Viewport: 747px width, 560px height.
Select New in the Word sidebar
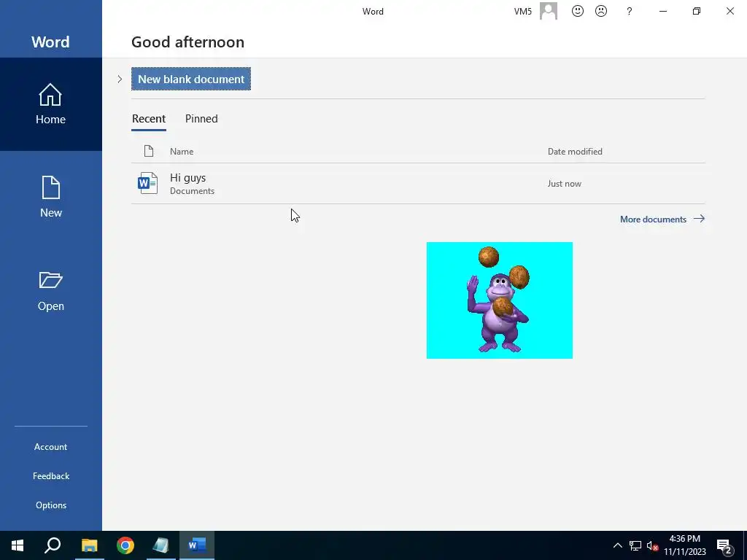(50, 197)
